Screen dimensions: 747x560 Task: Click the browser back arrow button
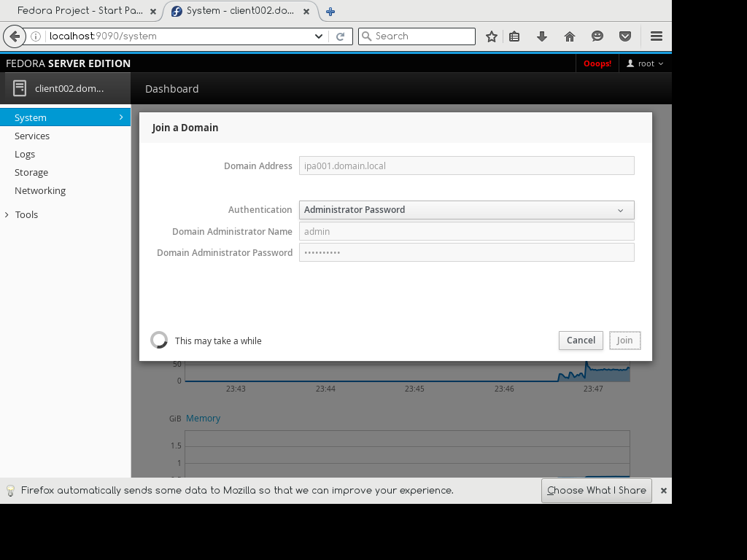coord(15,36)
